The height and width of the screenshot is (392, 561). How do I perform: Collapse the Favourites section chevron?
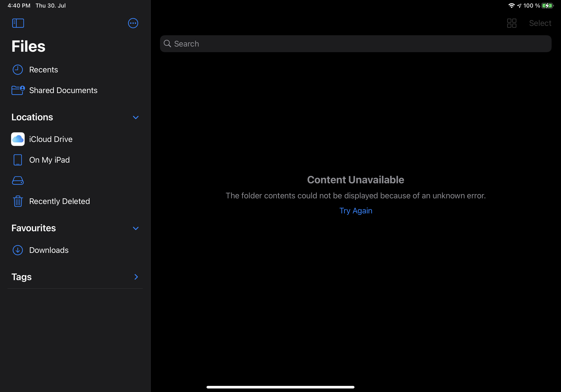(136, 228)
